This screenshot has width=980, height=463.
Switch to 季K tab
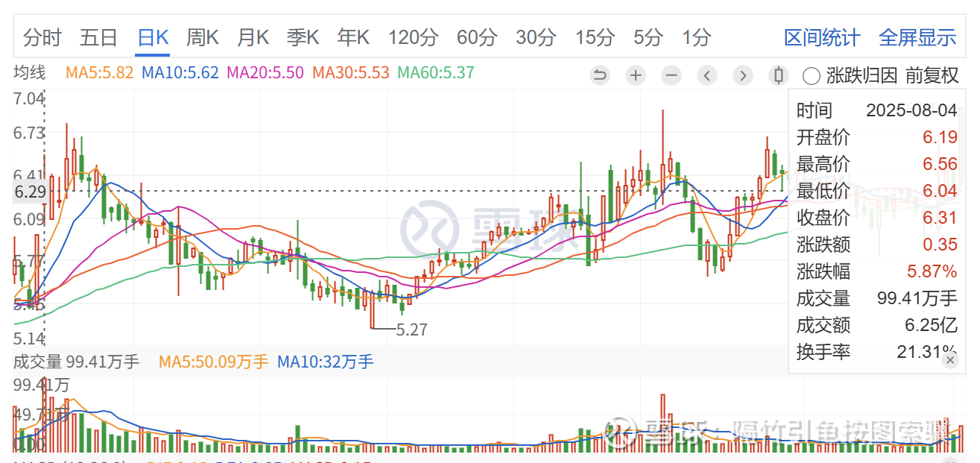pos(303,37)
